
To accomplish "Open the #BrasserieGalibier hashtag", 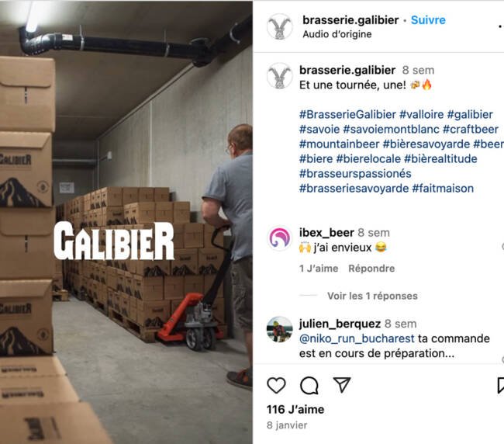I will click(x=347, y=115).
